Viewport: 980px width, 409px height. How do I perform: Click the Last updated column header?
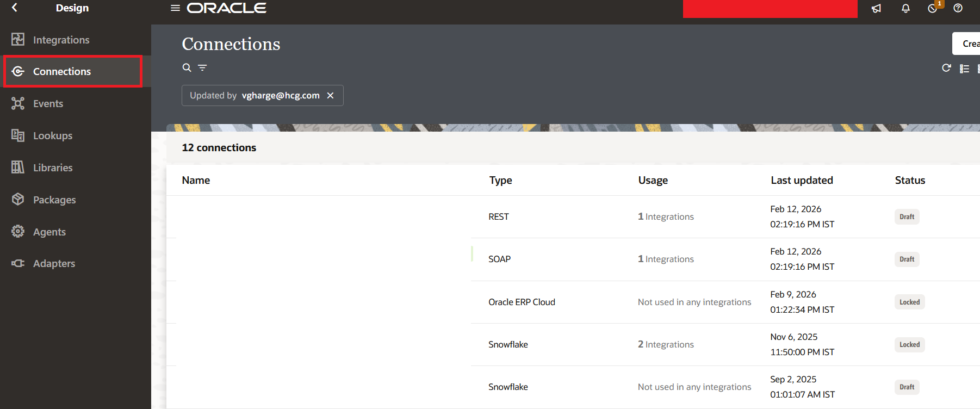click(x=801, y=180)
